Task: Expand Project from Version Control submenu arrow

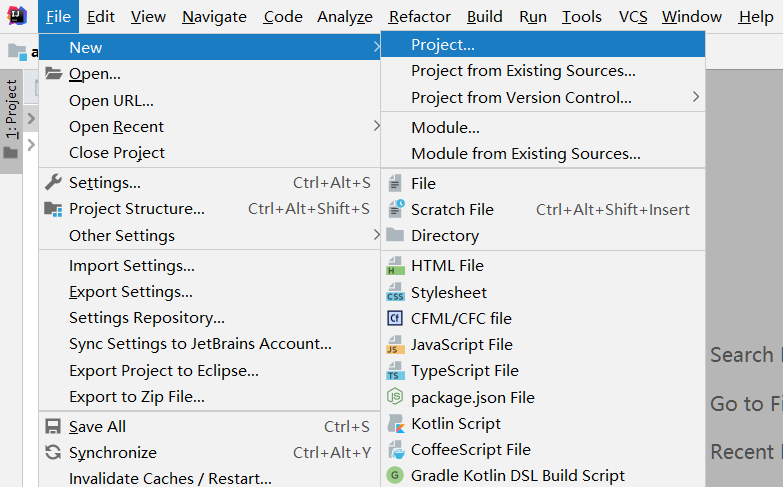Action: coord(696,97)
